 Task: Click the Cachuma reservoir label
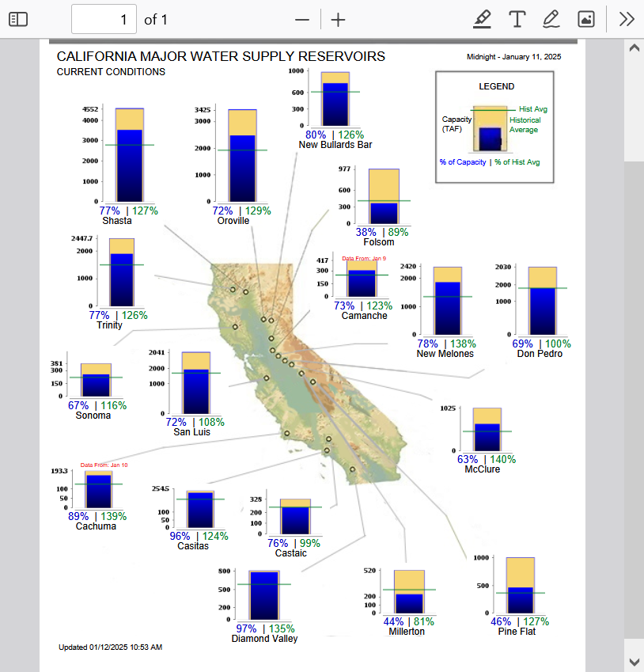click(96, 526)
